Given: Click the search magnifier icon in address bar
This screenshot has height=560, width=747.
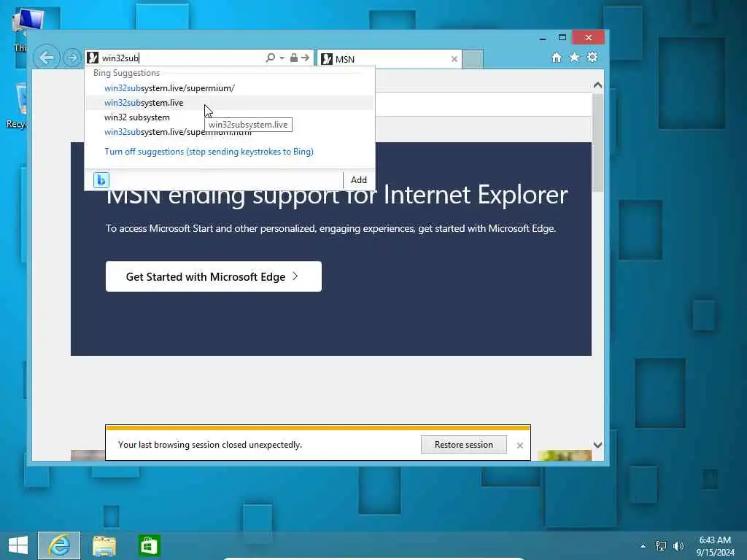Looking at the screenshot, I should pyautogui.click(x=270, y=58).
